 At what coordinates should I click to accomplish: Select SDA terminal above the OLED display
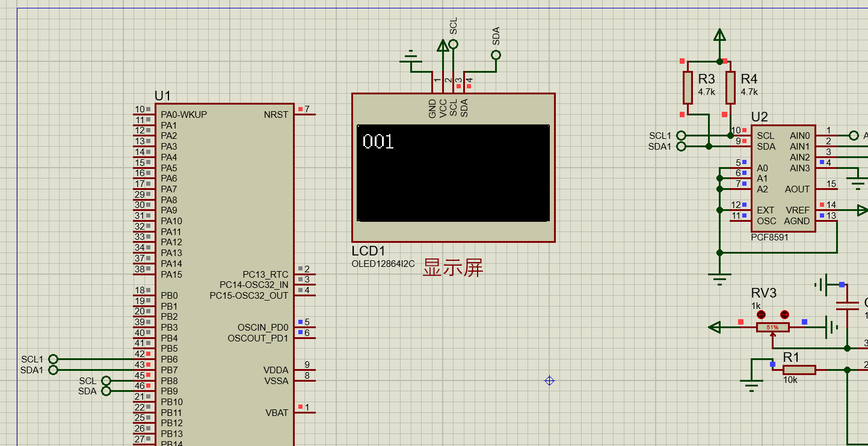496,55
